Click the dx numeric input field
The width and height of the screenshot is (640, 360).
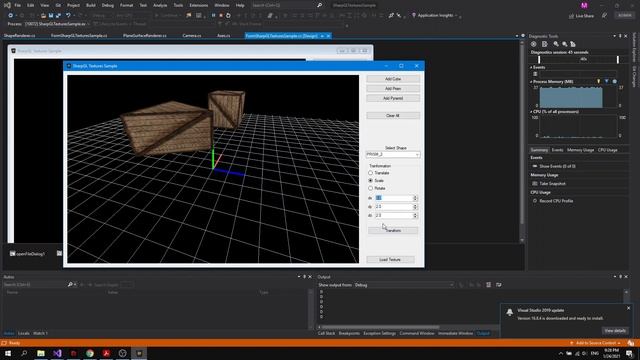tap(394, 198)
